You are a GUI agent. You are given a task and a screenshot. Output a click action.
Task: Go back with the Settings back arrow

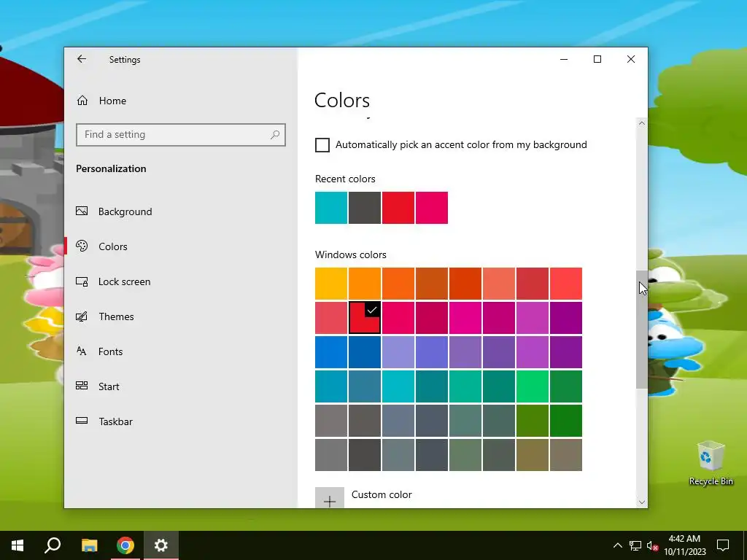coord(82,59)
